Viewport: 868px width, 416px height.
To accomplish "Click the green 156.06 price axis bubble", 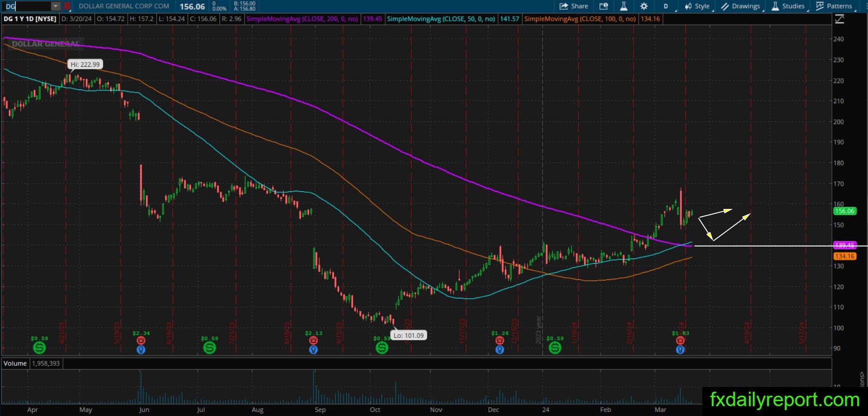I will [844, 211].
